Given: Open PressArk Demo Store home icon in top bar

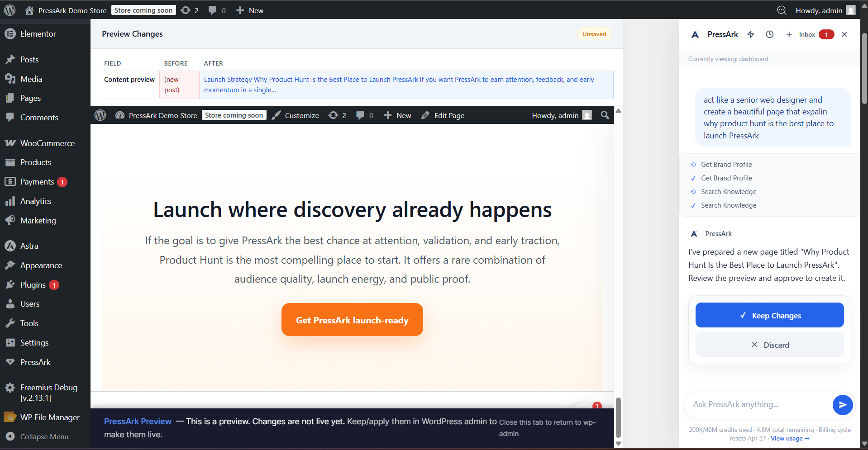Looking at the screenshot, I should coord(29,10).
